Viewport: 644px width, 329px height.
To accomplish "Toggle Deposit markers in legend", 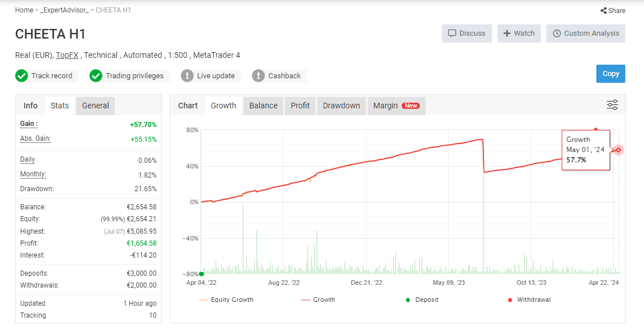I will (422, 300).
